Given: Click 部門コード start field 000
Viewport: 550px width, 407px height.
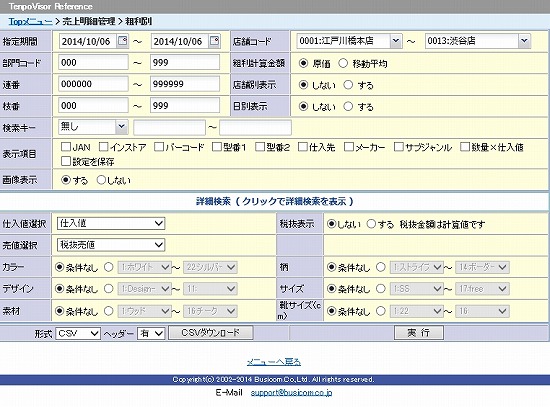Looking at the screenshot, I should [x=93, y=63].
